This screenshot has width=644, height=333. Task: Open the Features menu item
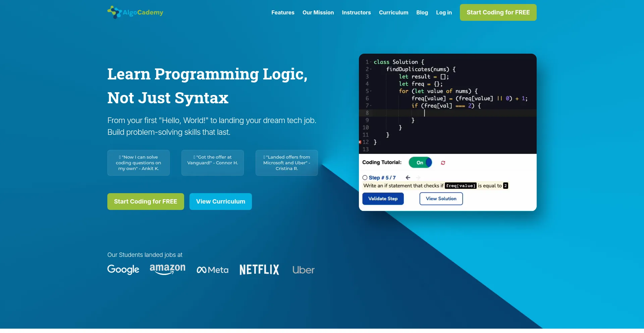283,12
